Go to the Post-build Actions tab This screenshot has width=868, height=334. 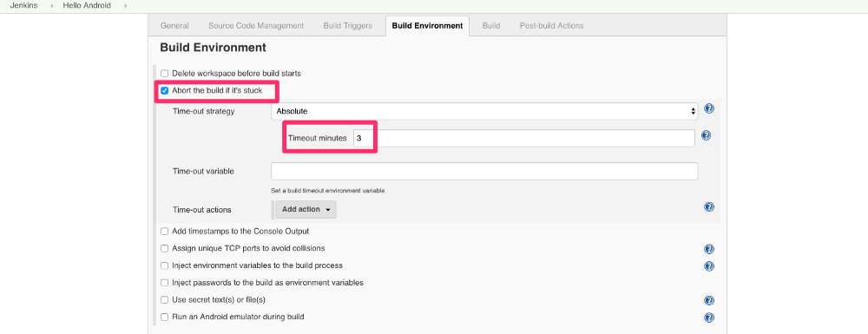[551, 25]
